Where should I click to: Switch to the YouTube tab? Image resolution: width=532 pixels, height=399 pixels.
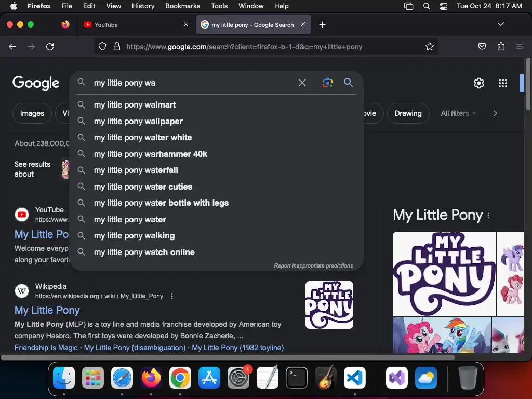coord(136,25)
